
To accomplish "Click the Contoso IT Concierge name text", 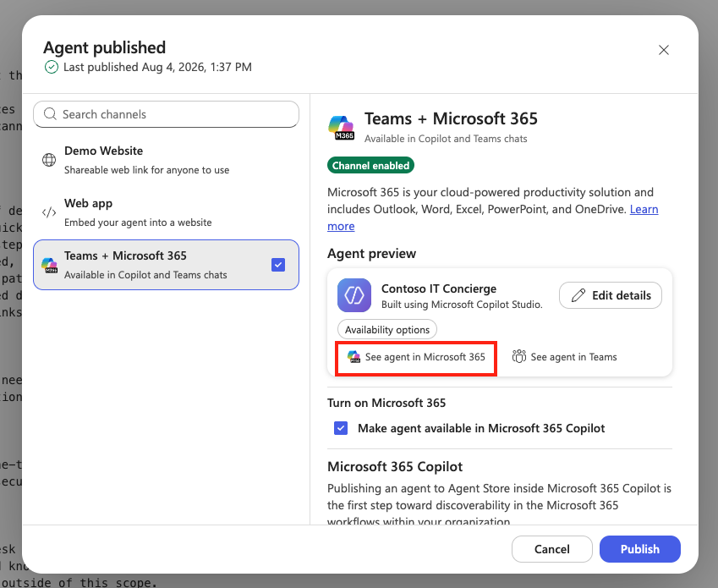I will pyautogui.click(x=439, y=289).
